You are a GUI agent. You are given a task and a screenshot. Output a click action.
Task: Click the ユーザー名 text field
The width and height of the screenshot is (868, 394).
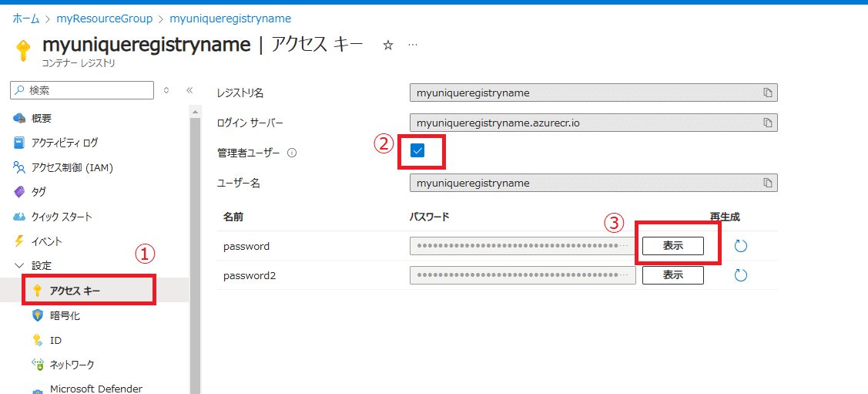(x=594, y=183)
